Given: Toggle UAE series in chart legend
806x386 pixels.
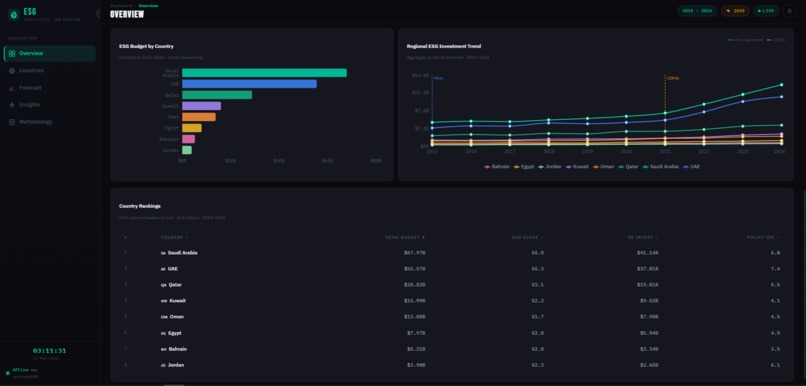Looking at the screenshot, I should [691, 167].
